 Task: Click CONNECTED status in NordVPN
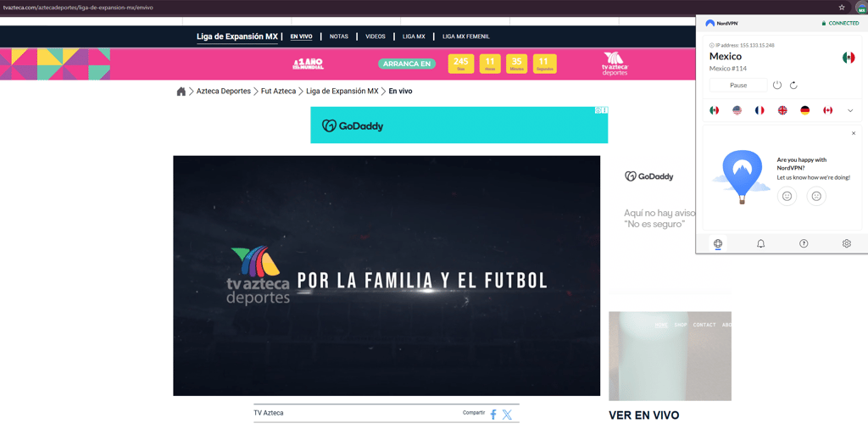point(840,23)
